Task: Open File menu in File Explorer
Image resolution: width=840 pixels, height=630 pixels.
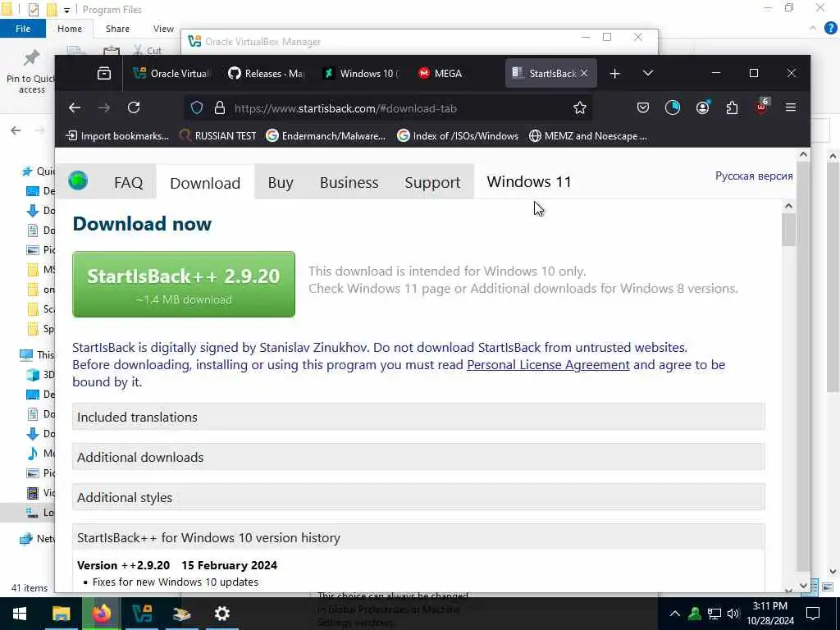Action: click(23, 29)
